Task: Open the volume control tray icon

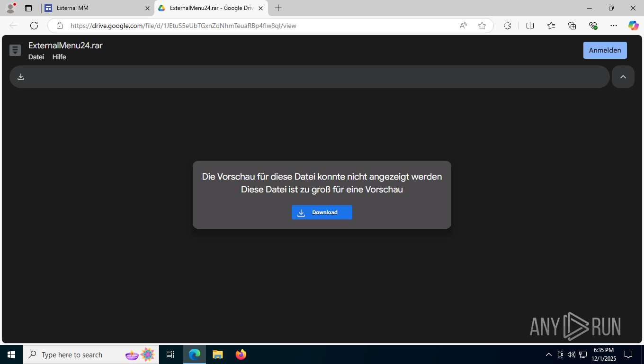Action: coord(572,355)
